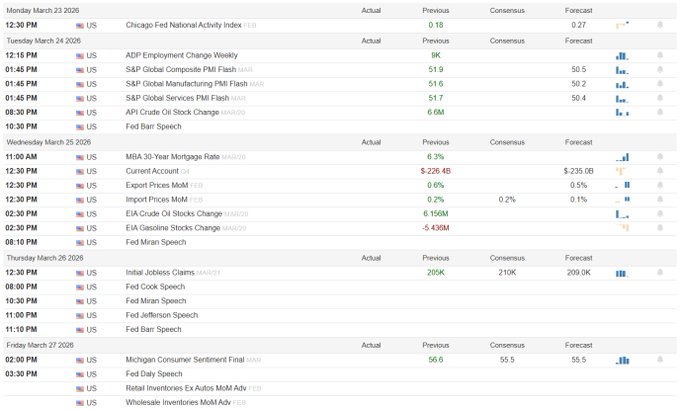Open the Chicago Fed National Activity Index chart icon
The height and width of the screenshot is (410, 680).
622,23
